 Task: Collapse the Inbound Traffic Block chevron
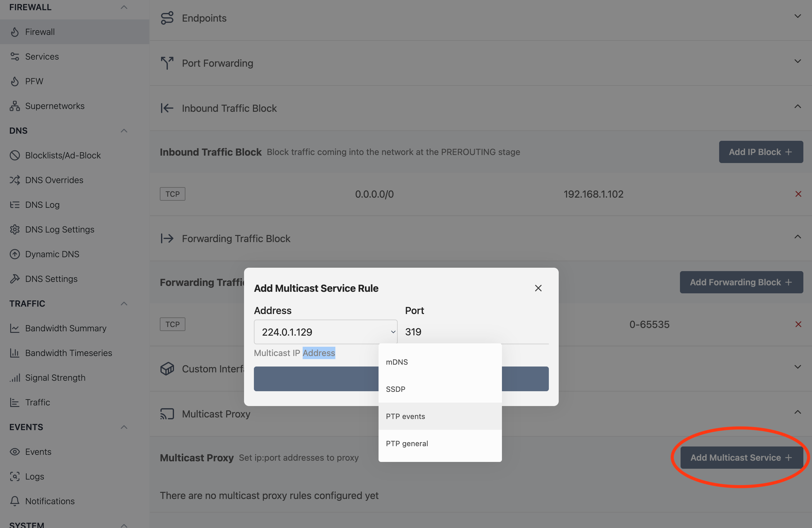point(797,107)
